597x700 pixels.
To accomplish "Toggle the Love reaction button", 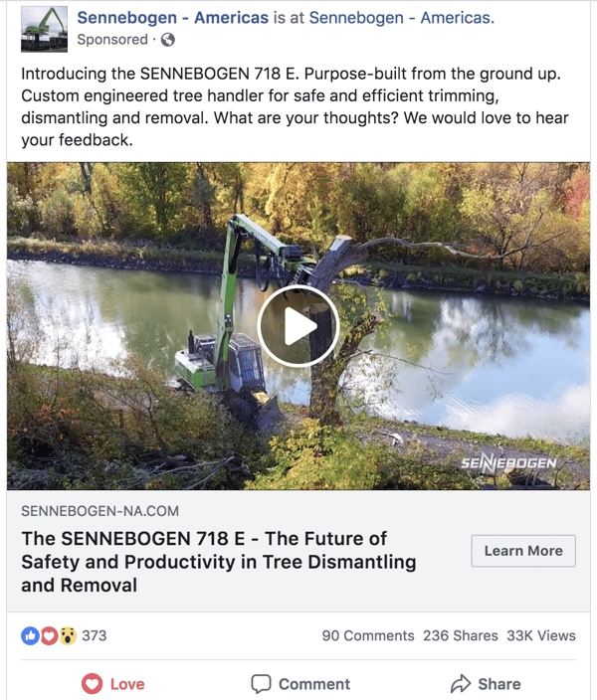I will click(113, 684).
